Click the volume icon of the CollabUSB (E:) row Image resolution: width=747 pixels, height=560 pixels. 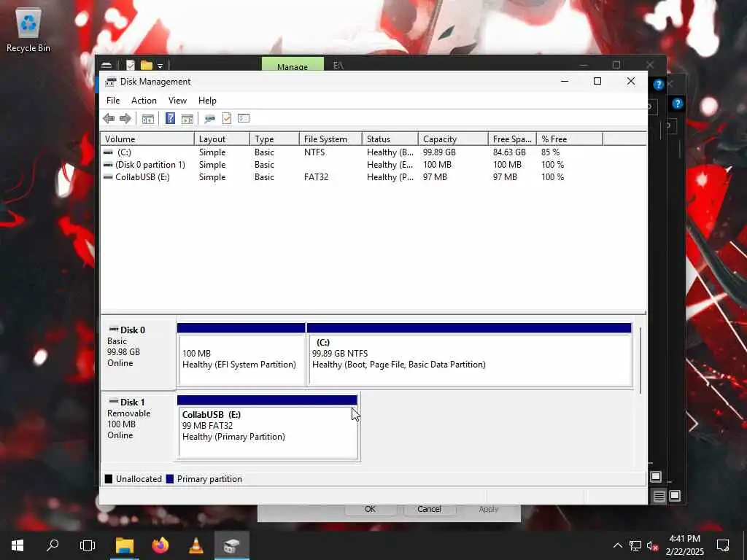[x=108, y=177]
